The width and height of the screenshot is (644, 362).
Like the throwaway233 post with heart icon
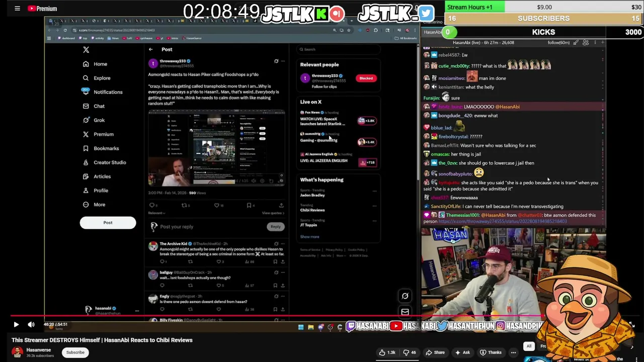click(x=218, y=205)
